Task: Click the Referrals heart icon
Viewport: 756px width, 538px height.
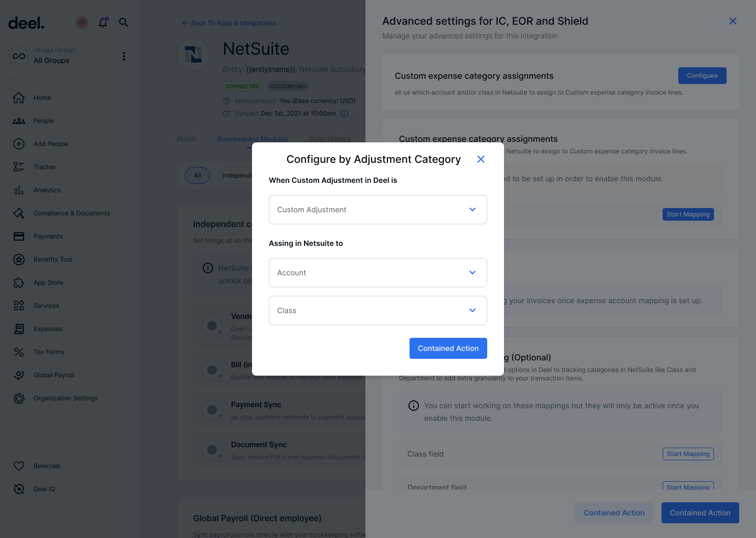Action: (x=19, y=466)
